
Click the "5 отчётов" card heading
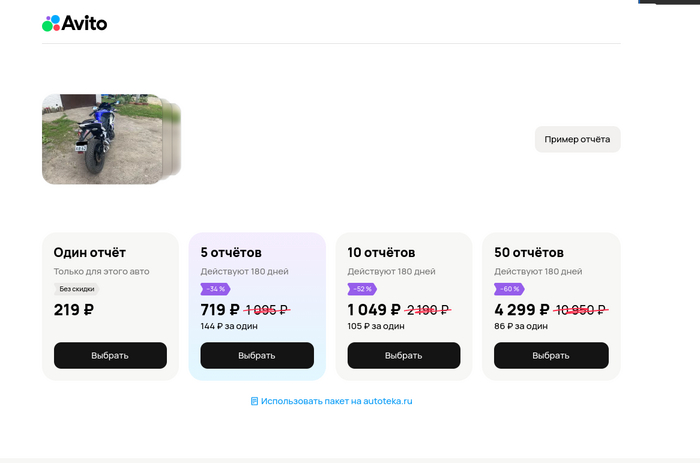231,252
